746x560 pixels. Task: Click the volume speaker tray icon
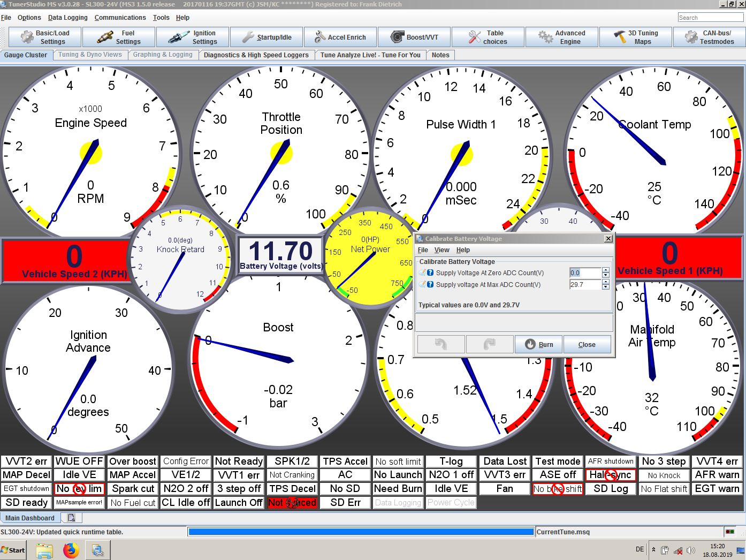pos(690,550)
